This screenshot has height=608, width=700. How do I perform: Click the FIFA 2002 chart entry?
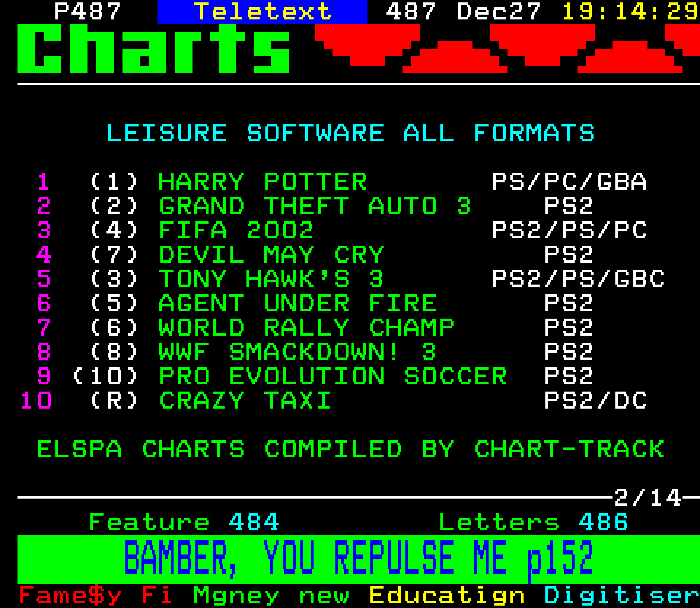tap(236, 230)
